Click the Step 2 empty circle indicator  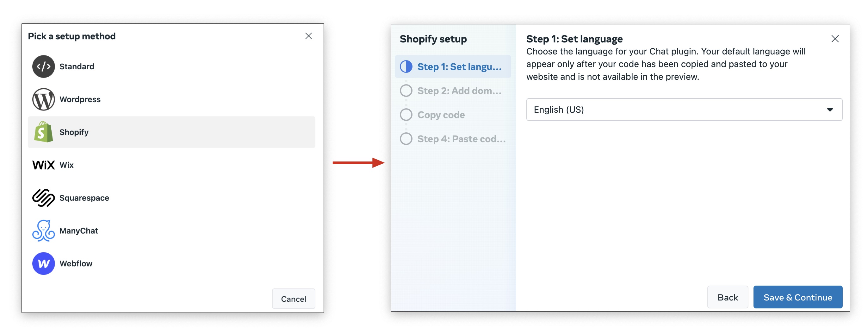(406, 91)
